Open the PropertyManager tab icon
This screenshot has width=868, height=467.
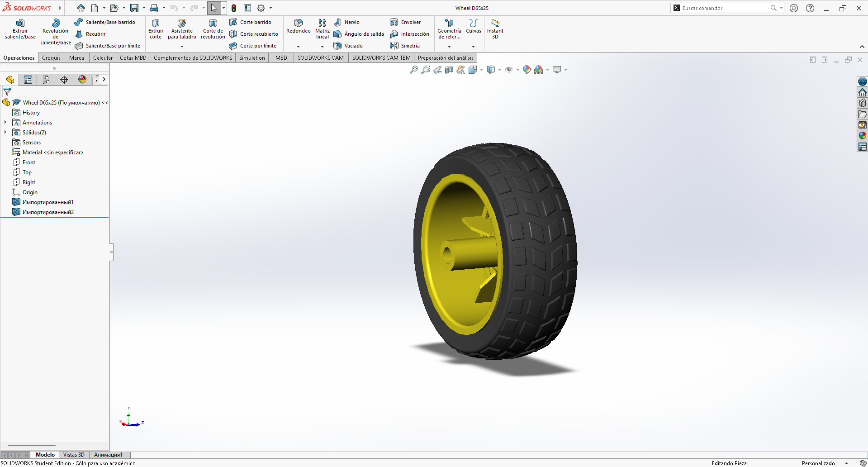pyautogui.click(x=28, y=80)
